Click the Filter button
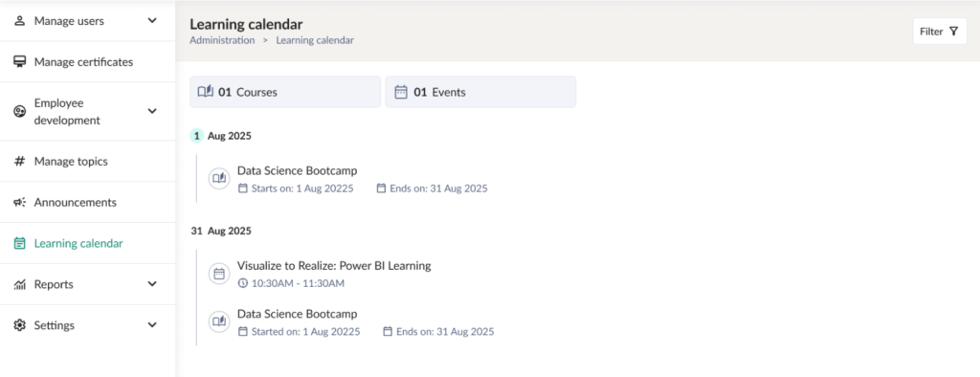Screen dimensions: 980x377 click(940, 32)
